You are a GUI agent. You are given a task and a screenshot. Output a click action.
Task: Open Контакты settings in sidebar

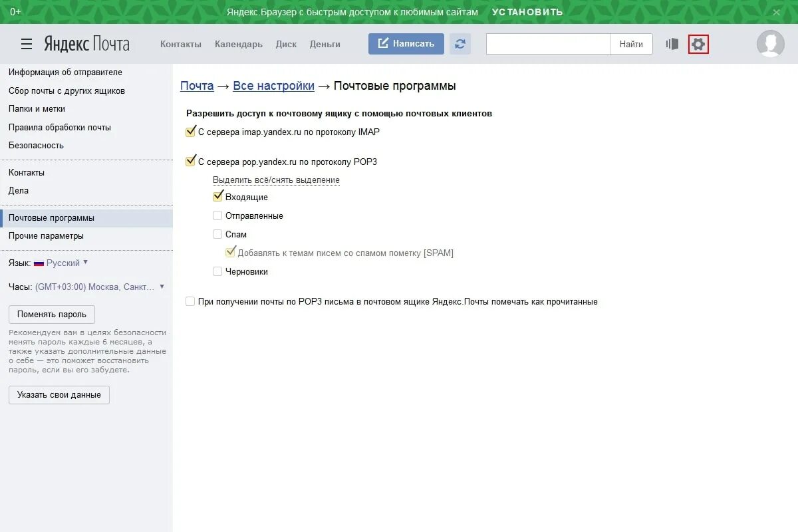27,172
